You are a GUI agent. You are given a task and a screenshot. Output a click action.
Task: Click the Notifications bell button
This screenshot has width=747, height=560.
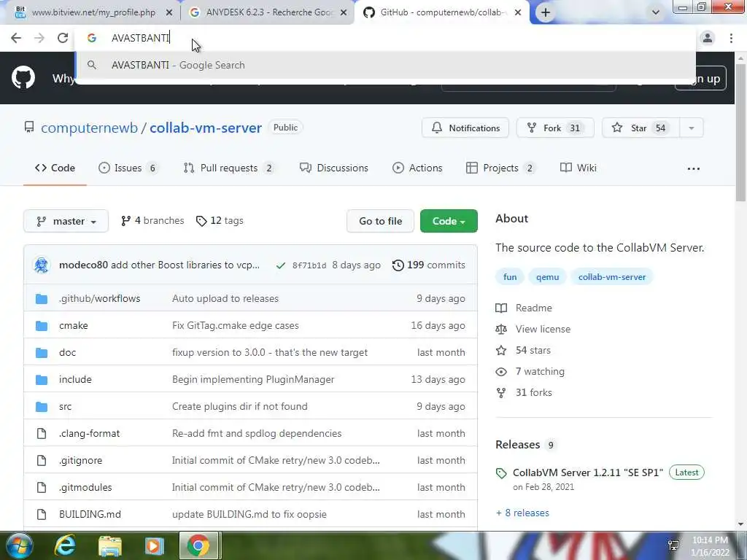[465, 128]
